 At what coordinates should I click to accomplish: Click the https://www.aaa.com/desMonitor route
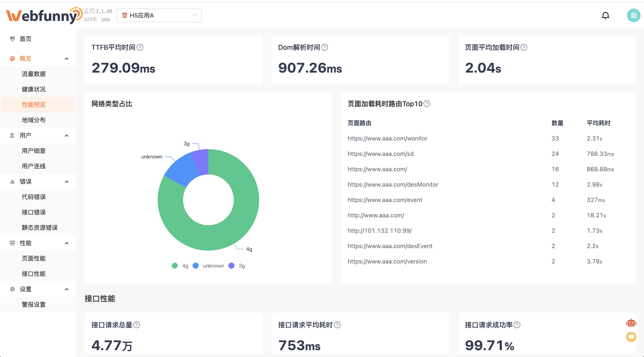click(393, 184)
